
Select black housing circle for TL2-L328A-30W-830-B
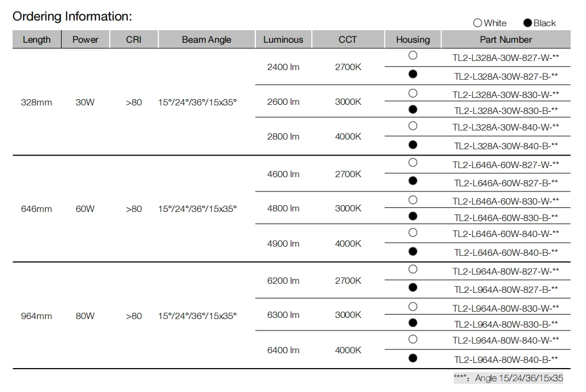[413, 109]
